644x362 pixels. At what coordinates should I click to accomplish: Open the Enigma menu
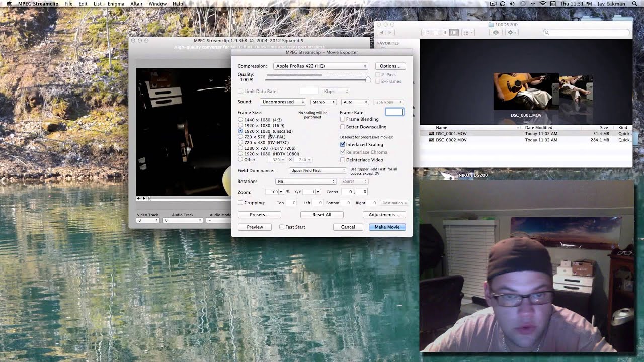coord(116,4)
